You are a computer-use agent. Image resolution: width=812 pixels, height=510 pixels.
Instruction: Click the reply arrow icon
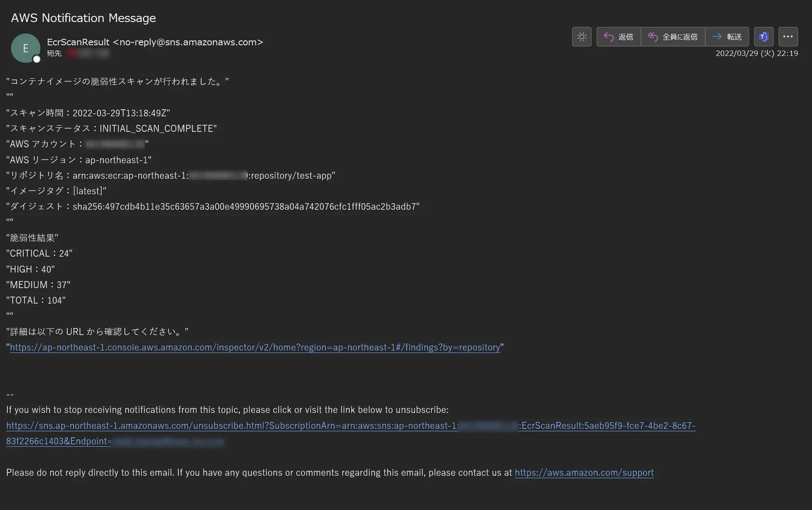(x=609, y=37)
